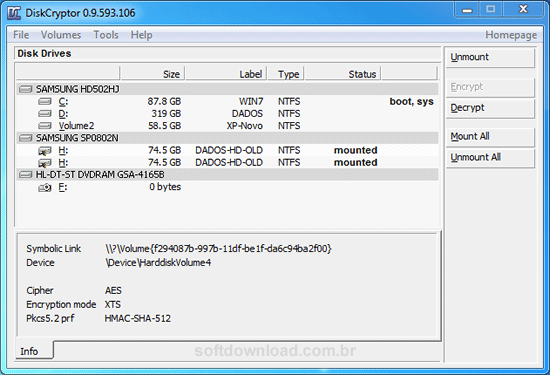Select the HL-DT-ST DVDRAM disk icon
This screenshot has width=550, height=375.
click(26, 175)
